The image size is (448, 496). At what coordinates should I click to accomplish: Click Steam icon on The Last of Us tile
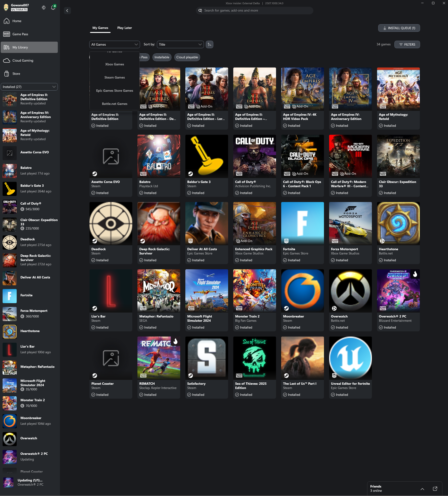pos(286,375)
